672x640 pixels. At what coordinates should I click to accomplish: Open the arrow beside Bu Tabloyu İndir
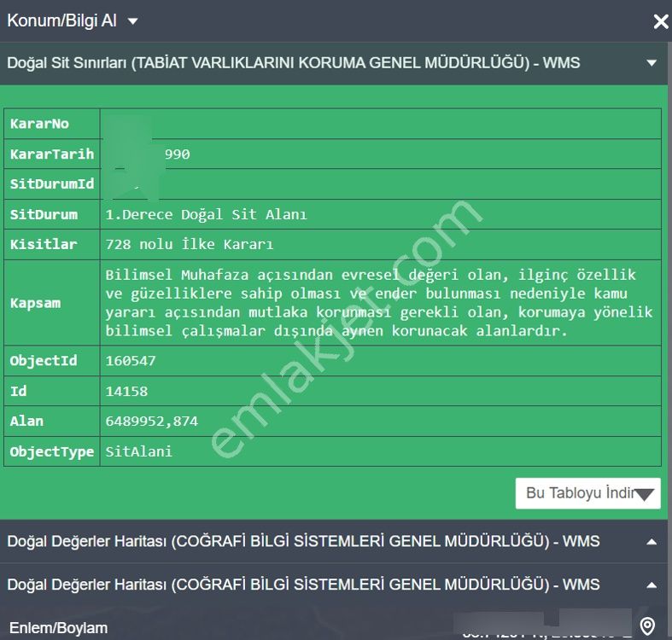pos(646,494)
